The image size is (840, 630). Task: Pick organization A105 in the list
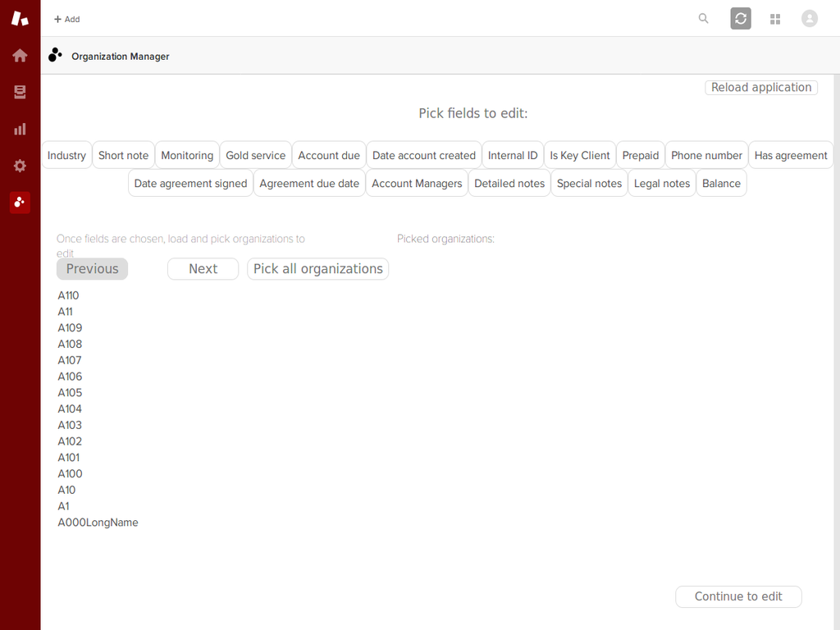pyautogui.click(x=70, y=393)
